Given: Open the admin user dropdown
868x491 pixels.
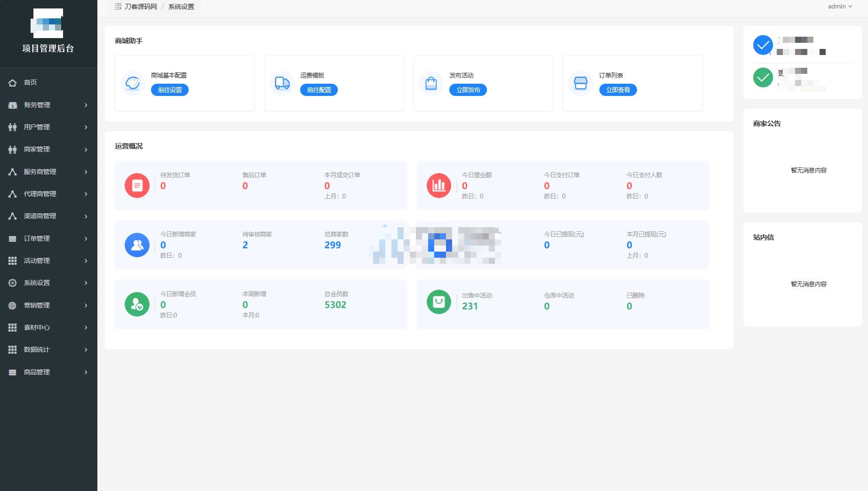Looking at the screenshot, I should pos(839,7).
